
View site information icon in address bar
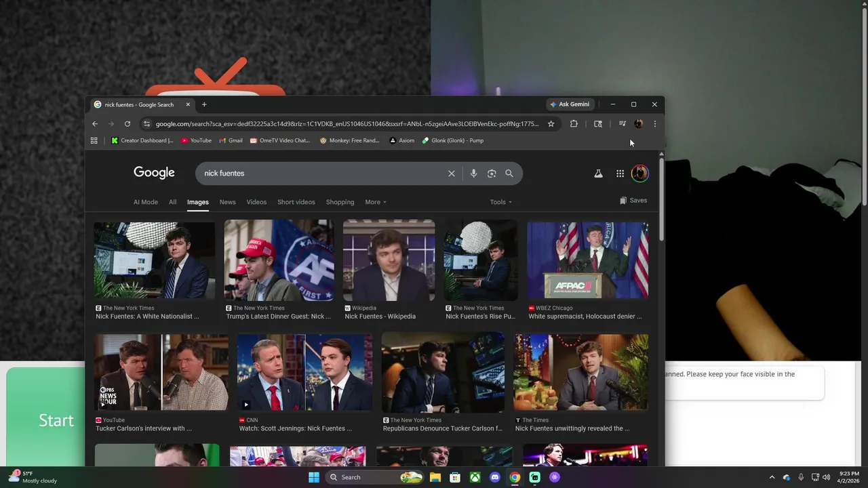pos(146,124)
